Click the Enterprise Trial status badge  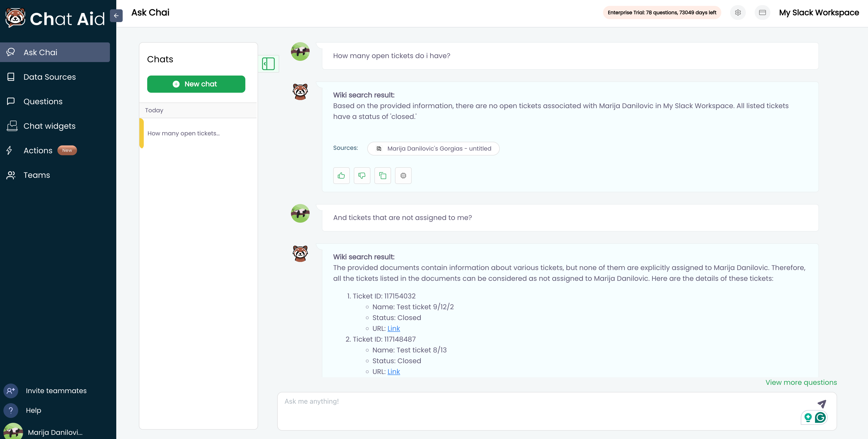[x=662, y=13]
